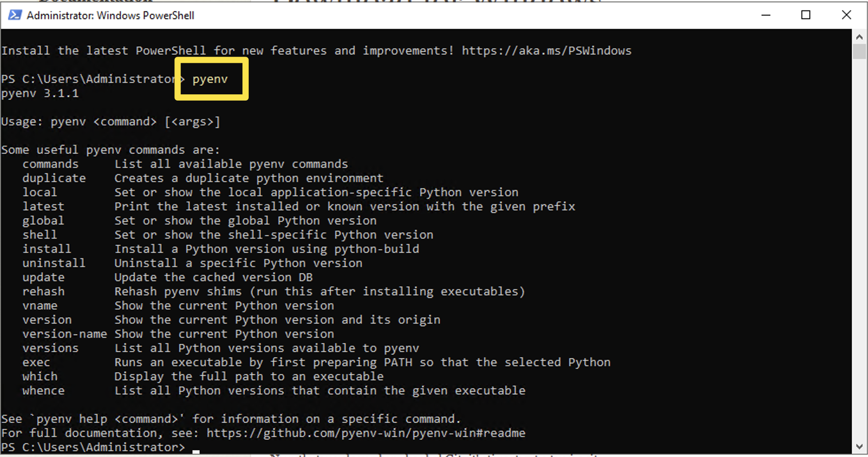The width and height of the screenshot is (868, 457).
Task: Click the 'rehash' command name
Action: click(43, 291)
